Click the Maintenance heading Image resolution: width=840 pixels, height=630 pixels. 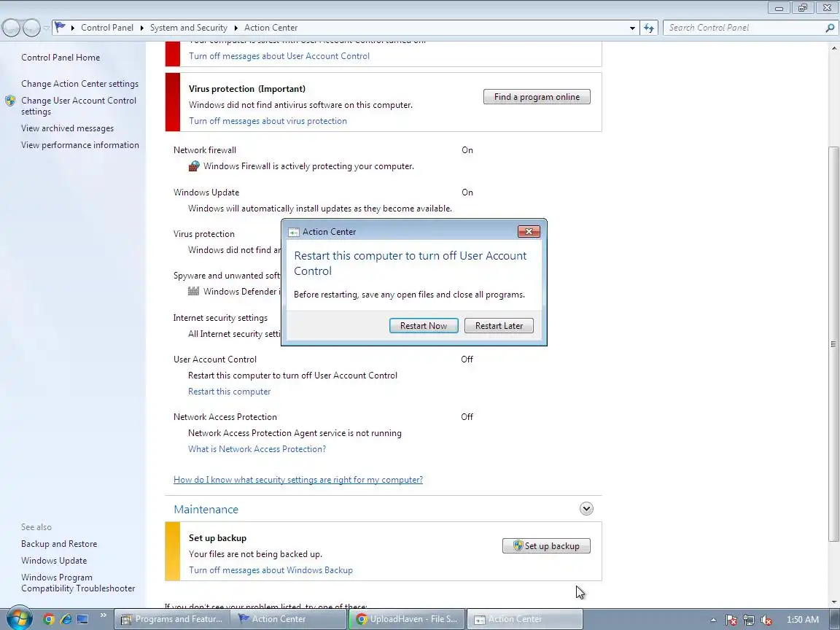206,510
